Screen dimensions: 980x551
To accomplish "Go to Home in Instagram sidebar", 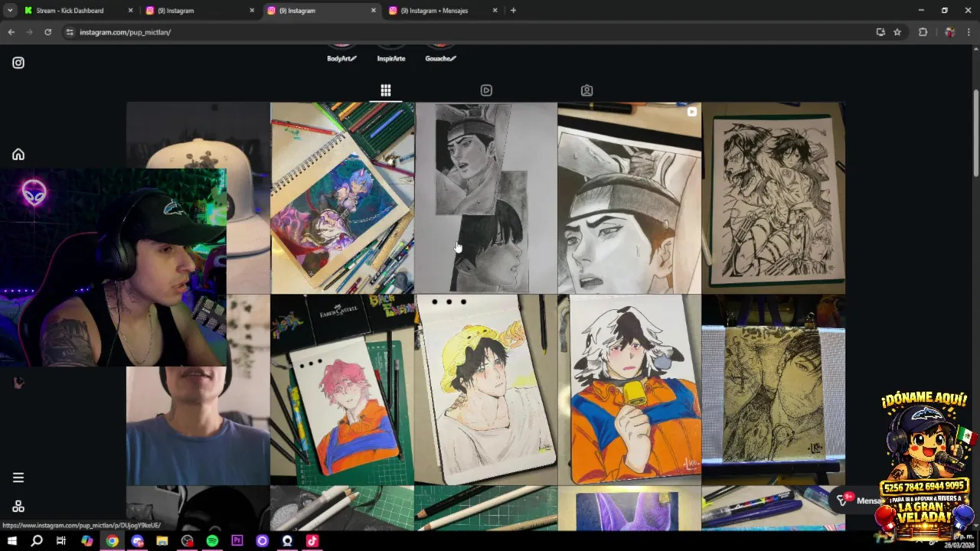I will 18,155.
